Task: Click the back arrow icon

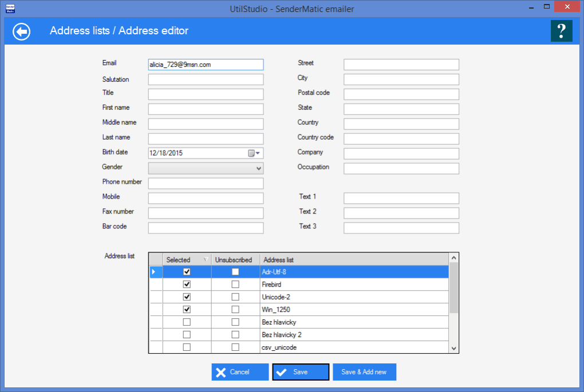Action: 22,31
